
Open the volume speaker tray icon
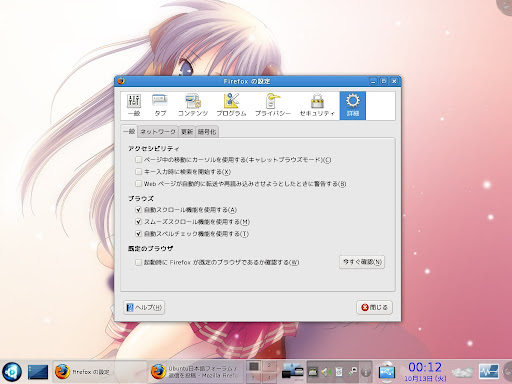click(x=326, y=372)
